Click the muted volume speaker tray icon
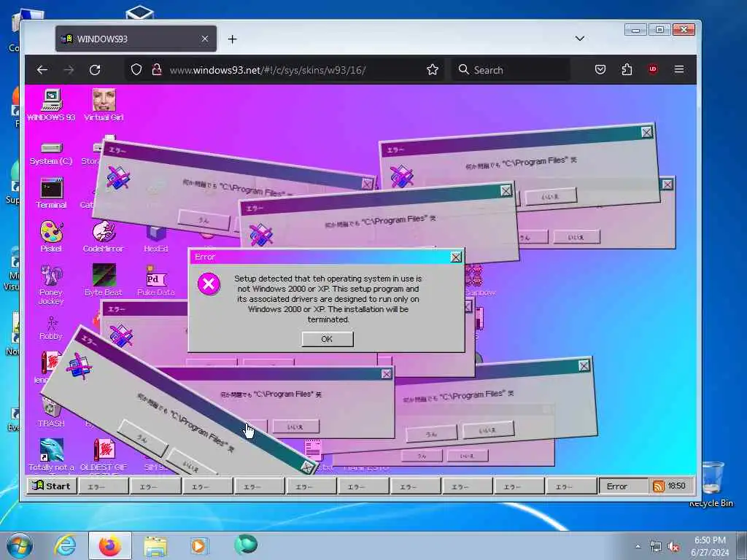747x560 pixels. 673,547
